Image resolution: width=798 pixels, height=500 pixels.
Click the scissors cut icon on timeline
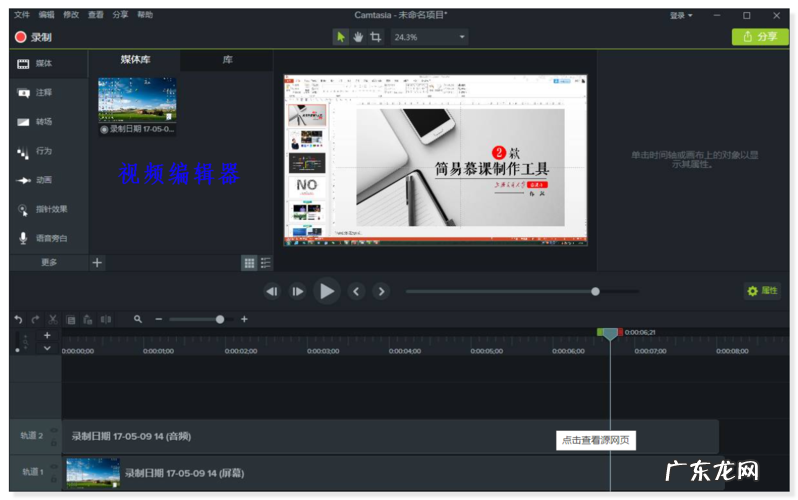pyautogui.click(x=53, y=319)
